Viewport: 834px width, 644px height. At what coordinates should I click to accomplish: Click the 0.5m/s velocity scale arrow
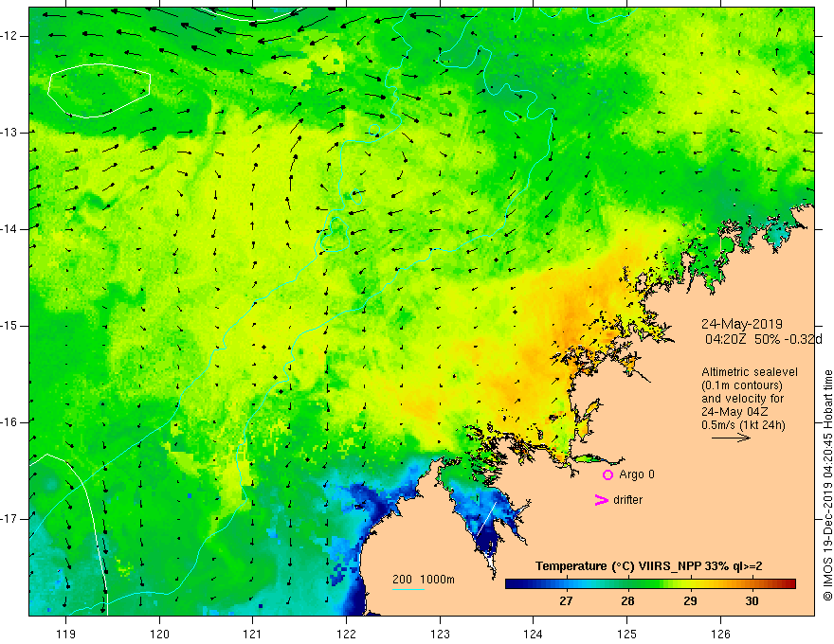[x=731, y=438]
